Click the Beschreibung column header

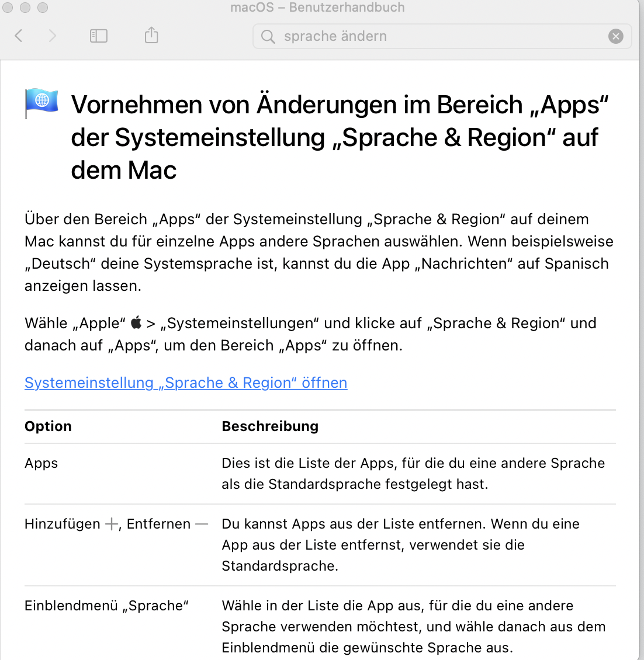click(270, 426)
